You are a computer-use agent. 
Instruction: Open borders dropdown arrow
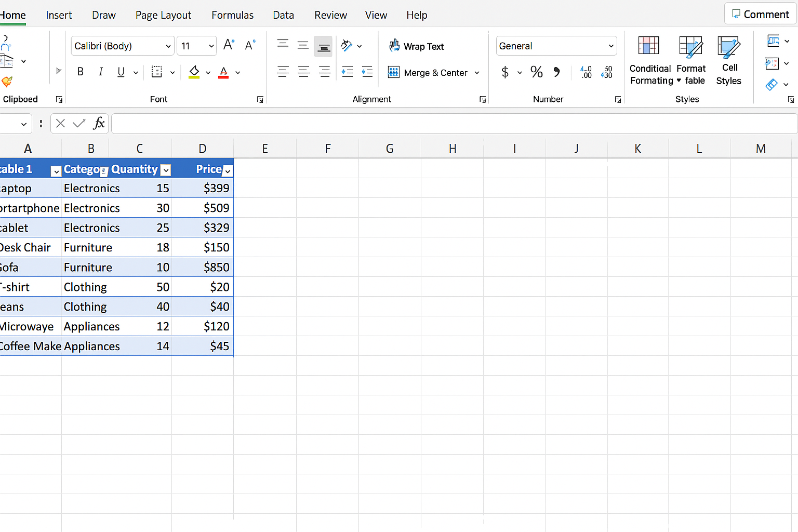point(172,73)
